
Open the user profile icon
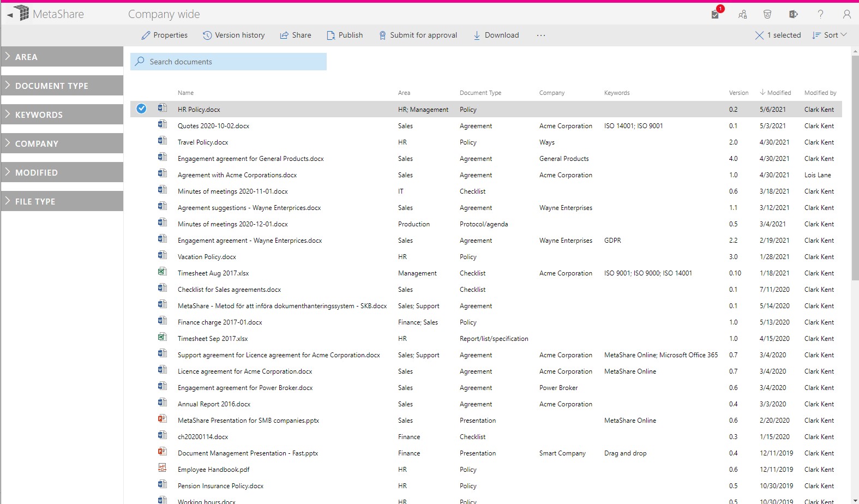846,14
